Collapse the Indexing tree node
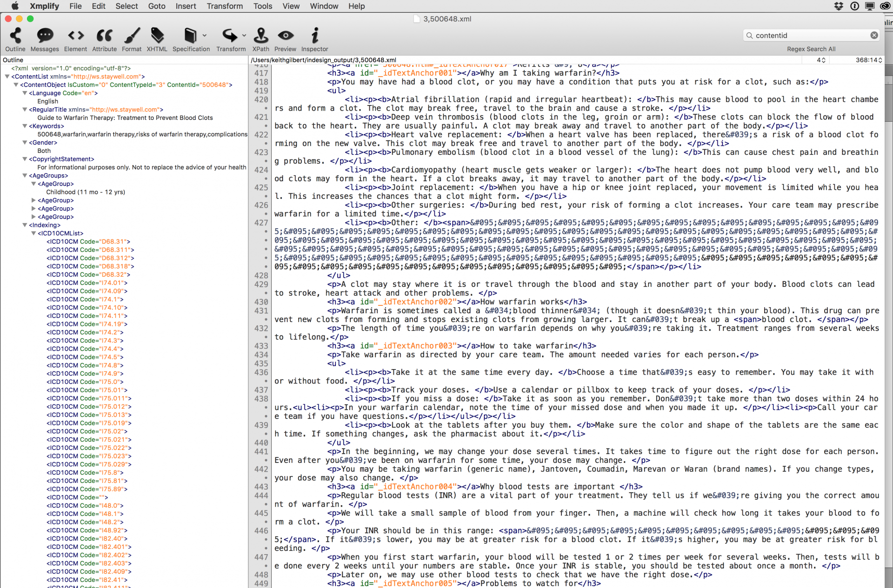 25,225
